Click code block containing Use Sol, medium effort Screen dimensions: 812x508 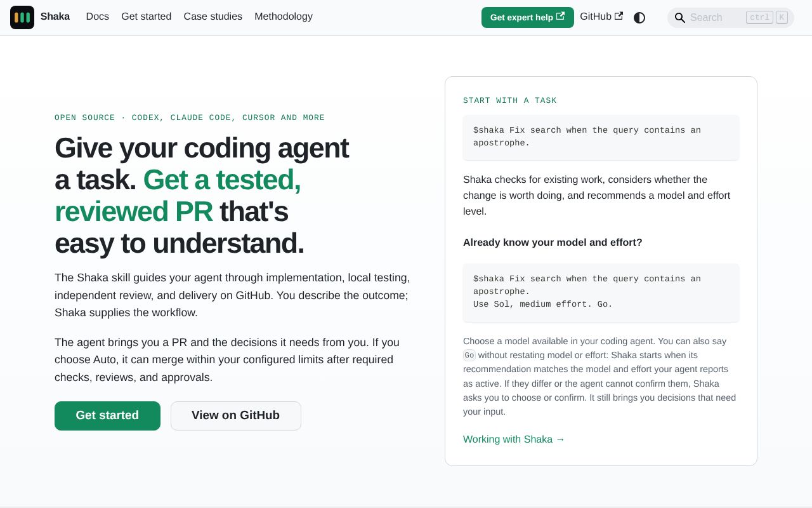pyautogui.click(x=601, y=292)
